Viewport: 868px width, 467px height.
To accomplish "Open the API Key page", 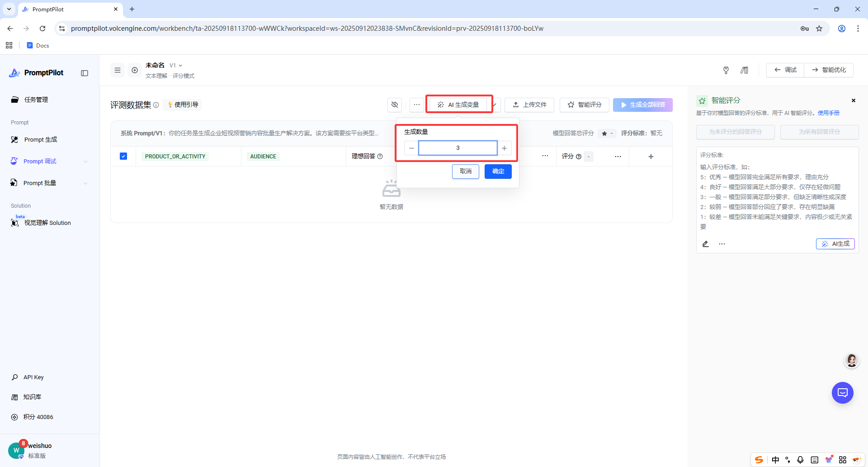I will [33, 377].
